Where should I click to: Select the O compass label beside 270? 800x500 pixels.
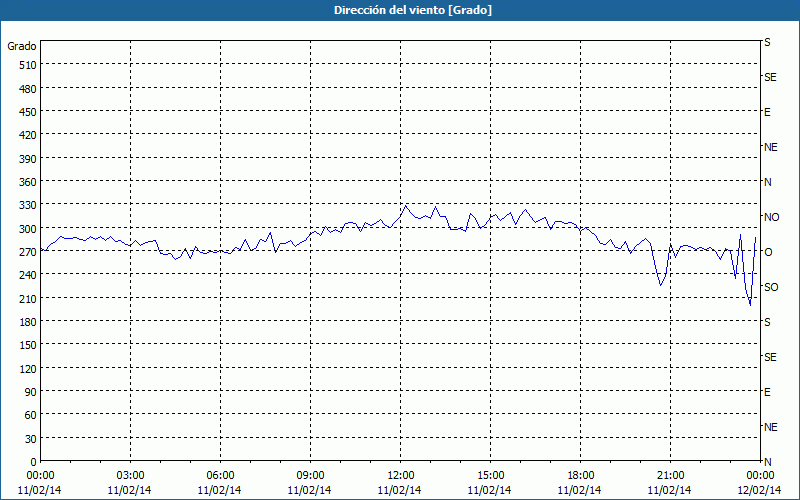coord(768,252)
